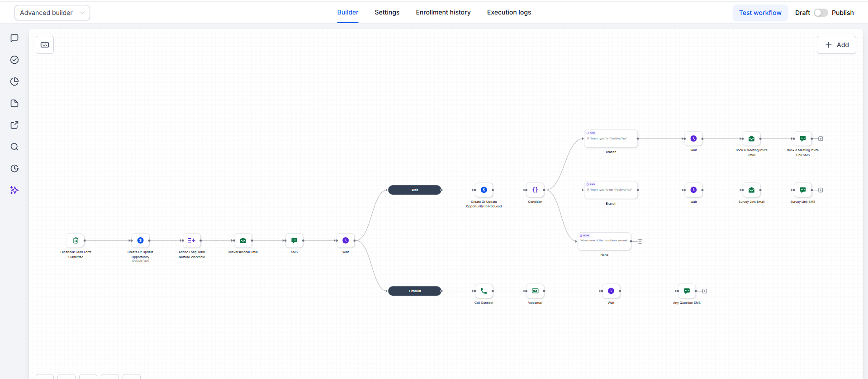
Task: Open the pie chart sidebar icon
Action: click(14, 82)
